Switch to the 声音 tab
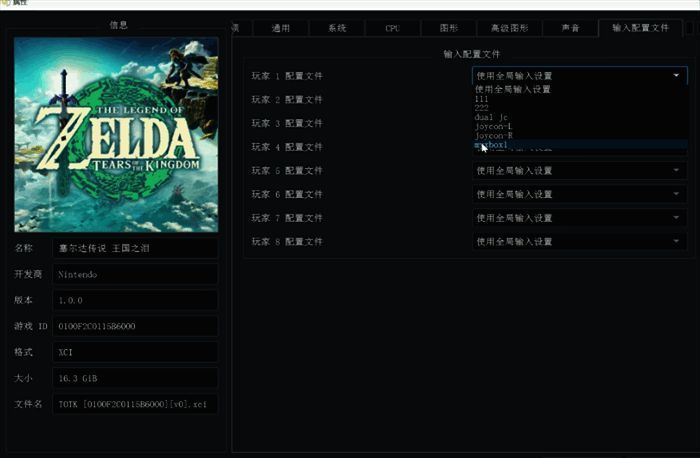 [570, 28]
